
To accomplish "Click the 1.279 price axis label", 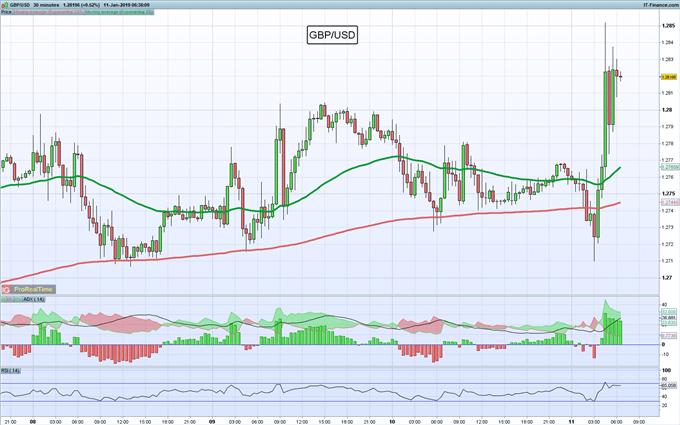I will [668, 127].
